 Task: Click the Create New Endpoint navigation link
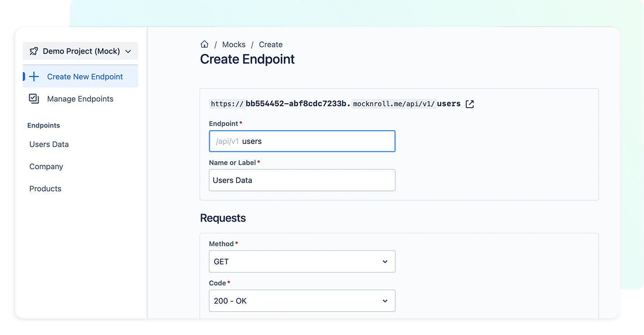click(85, 77)
